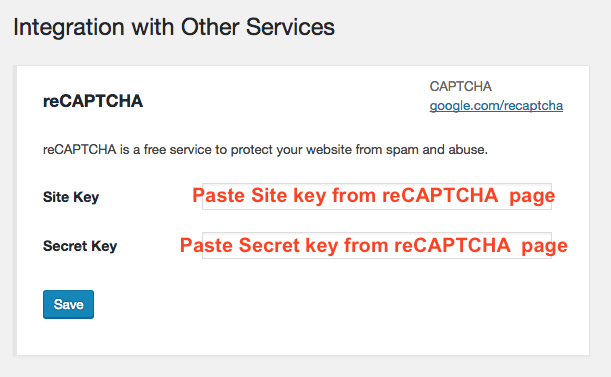Click the word Services in page title
The image size is (611, 377).
coord(290,27)
